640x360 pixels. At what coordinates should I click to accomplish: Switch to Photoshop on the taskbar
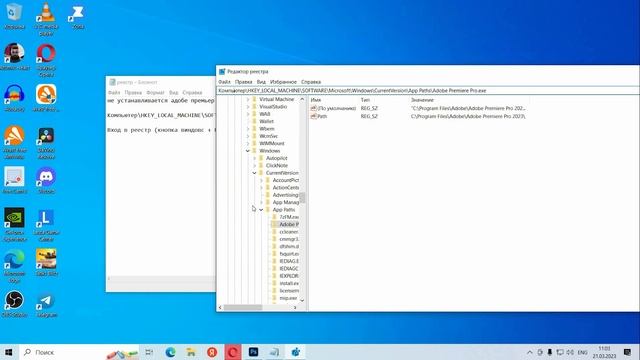point(253,352)
